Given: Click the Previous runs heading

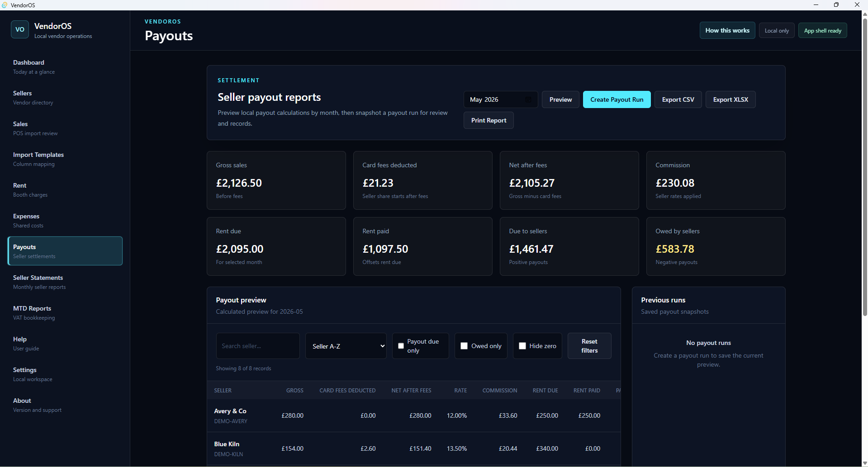Looking at the screenshot, I should coord(663,300).
